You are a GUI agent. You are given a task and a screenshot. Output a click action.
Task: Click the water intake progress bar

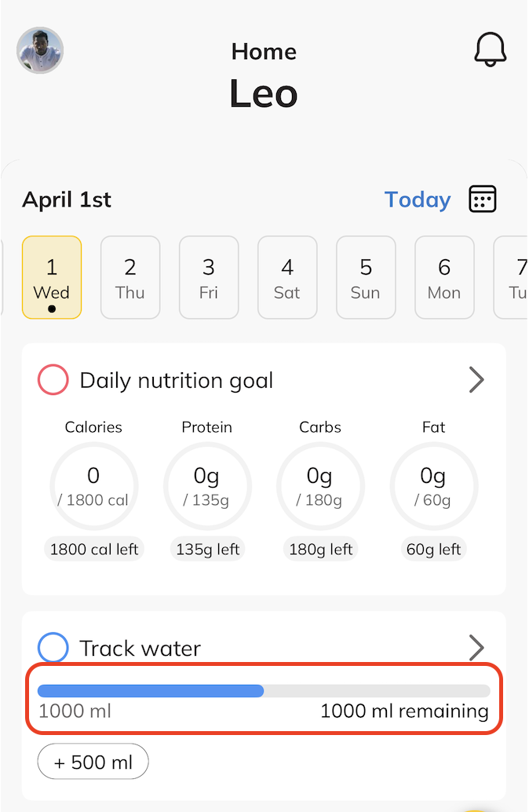pos(264,691)
